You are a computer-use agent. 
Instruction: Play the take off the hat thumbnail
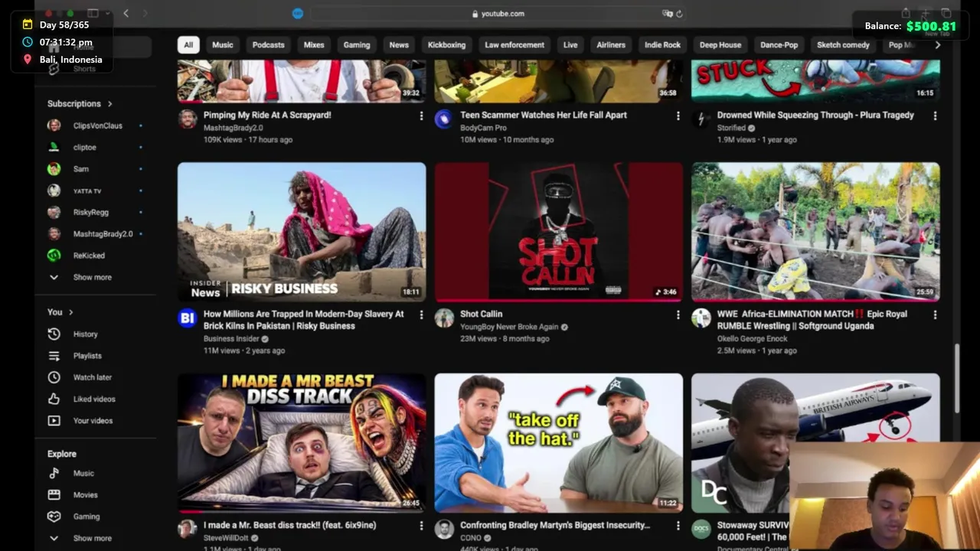point(559,443)
